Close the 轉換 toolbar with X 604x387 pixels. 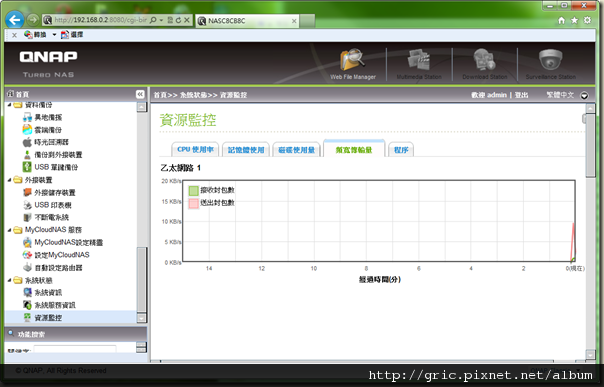[x=14, y=35]
